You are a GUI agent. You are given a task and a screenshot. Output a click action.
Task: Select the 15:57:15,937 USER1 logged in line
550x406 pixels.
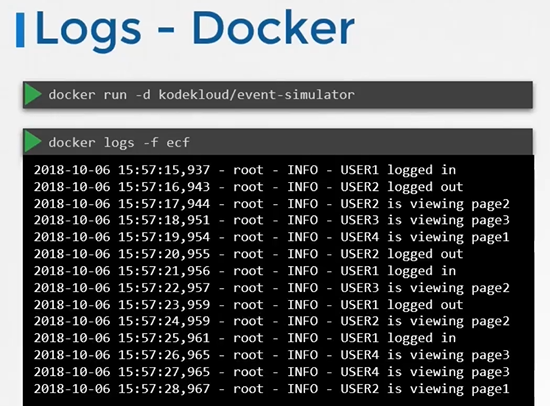click(x=245, y=170)
